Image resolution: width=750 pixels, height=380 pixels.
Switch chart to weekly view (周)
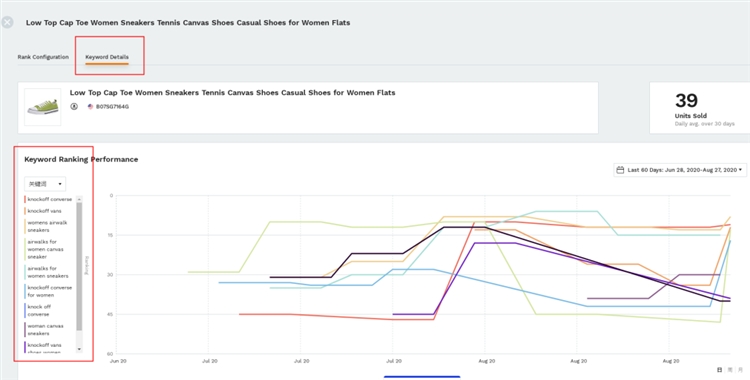click(x=730, y=370)
